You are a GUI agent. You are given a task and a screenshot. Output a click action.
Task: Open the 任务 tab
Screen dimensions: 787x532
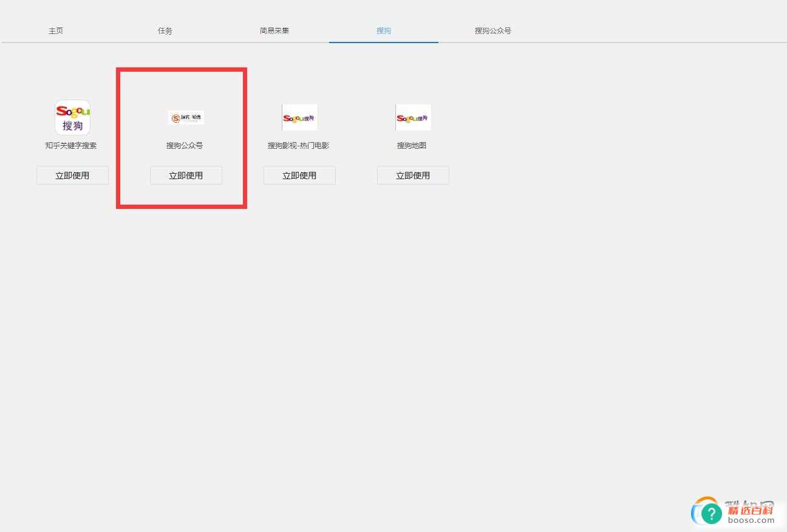pos(165,30)
